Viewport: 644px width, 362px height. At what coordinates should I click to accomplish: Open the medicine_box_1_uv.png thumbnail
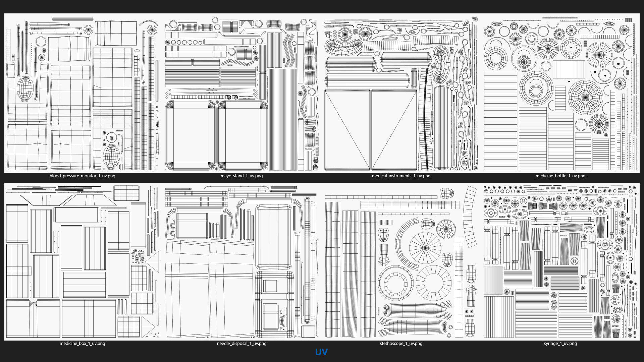83,261
